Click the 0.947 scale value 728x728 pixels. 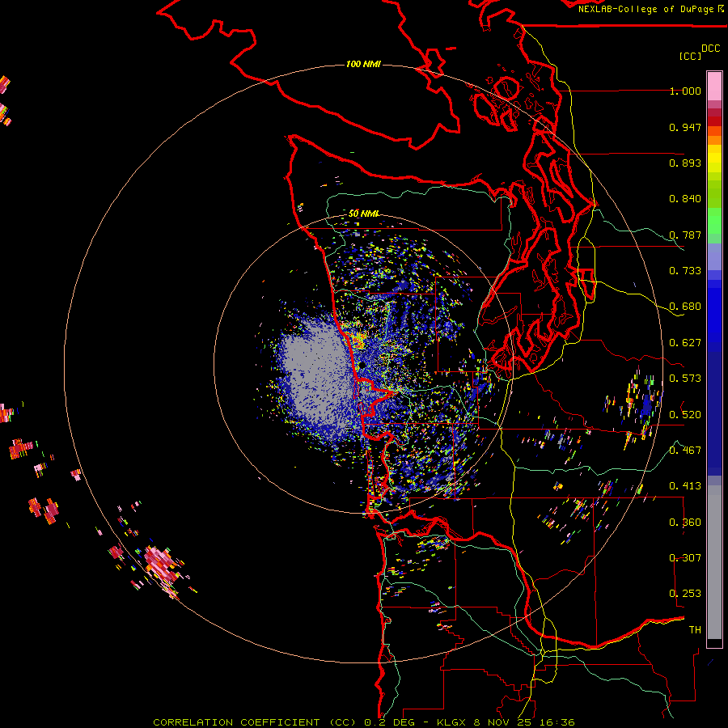(x=685, y=127)
